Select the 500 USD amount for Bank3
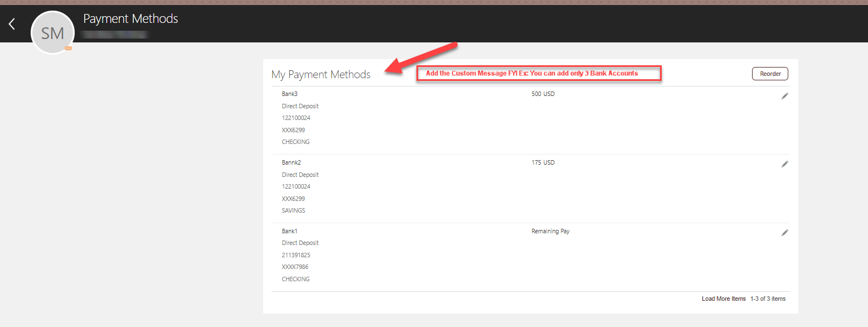868x327 pixels. tap(543, 94)
